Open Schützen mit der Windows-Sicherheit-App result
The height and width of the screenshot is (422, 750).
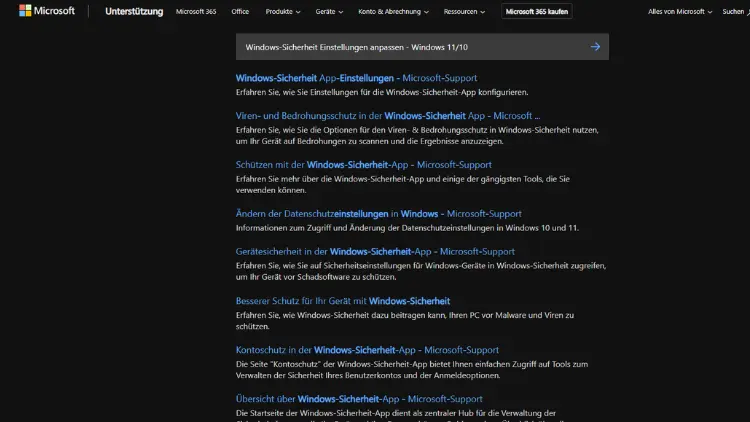click(x=364, y=165)
